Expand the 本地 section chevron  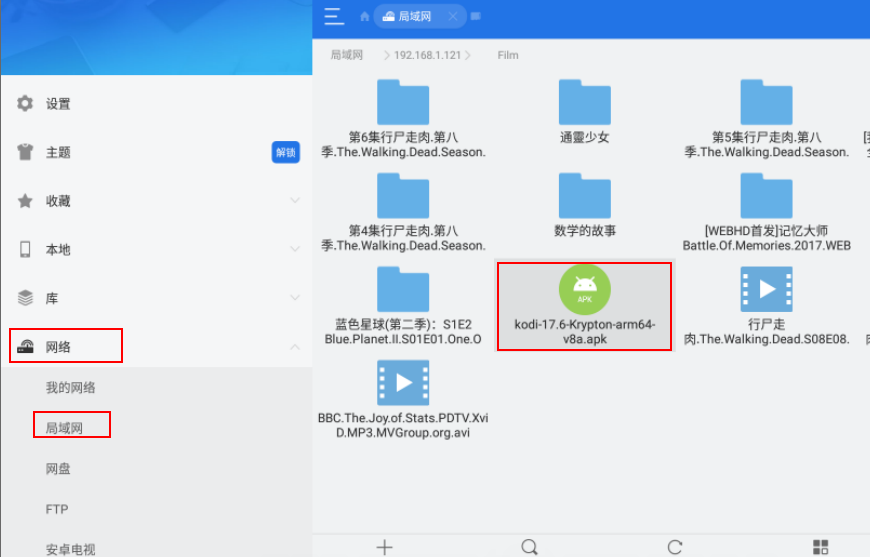(295, 249)
